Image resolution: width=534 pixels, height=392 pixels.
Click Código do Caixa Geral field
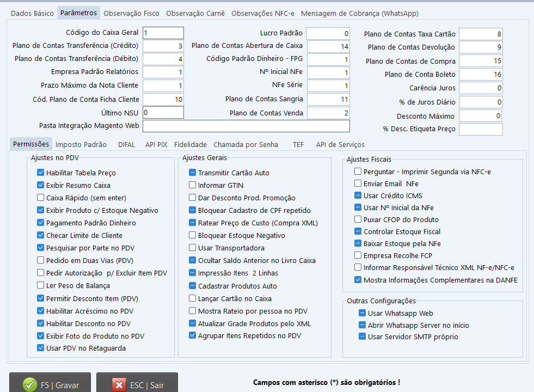pos(163,33)
